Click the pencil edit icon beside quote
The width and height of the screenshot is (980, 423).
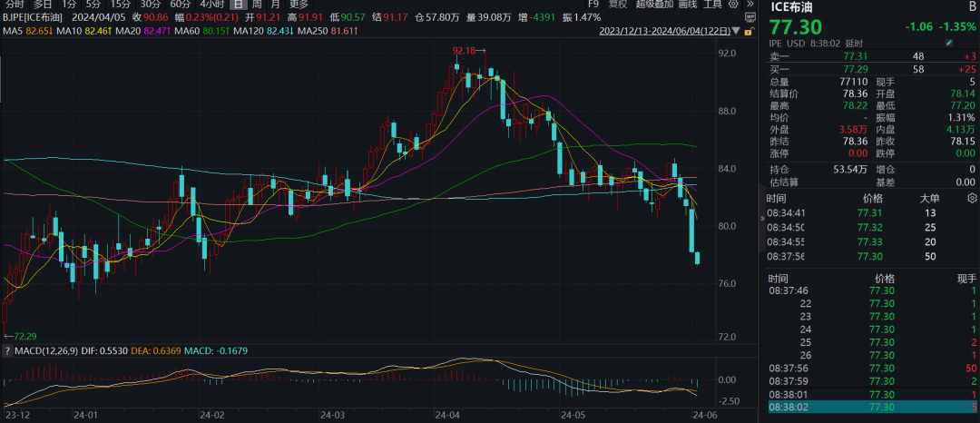pos(950,43)
